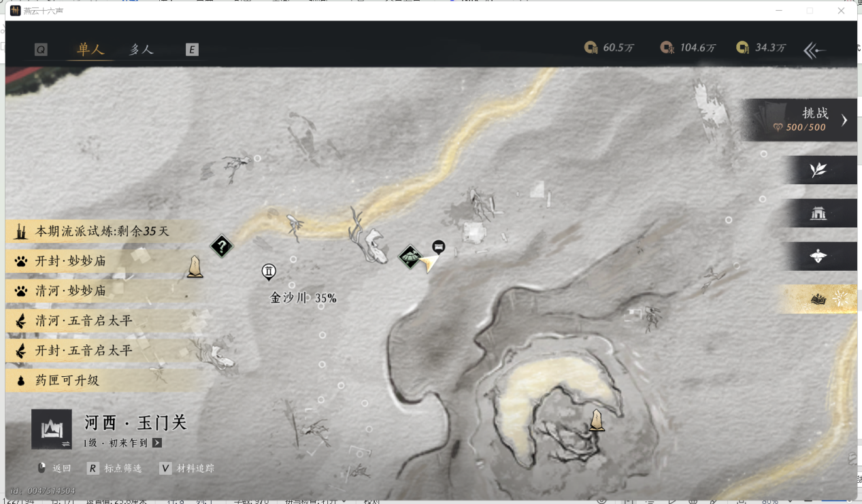Open the building category icon on right
862x504 pixels.
pyautogui.click(x=818, y=214)
